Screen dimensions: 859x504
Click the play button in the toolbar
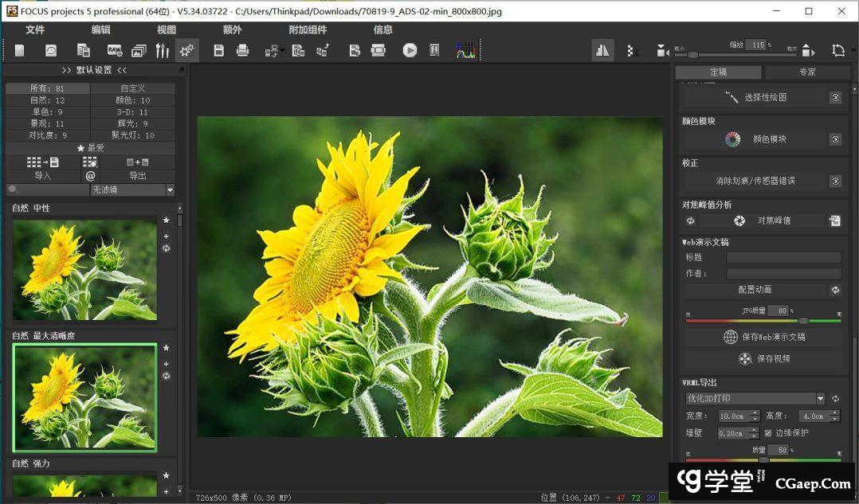click(x=410, y=50)
